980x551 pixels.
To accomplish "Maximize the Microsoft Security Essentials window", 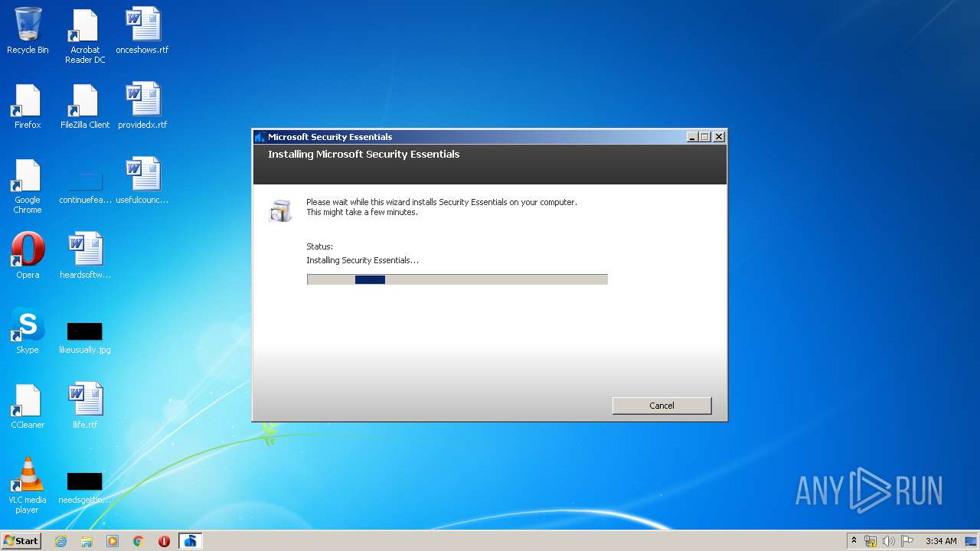I will click(705, 137).
